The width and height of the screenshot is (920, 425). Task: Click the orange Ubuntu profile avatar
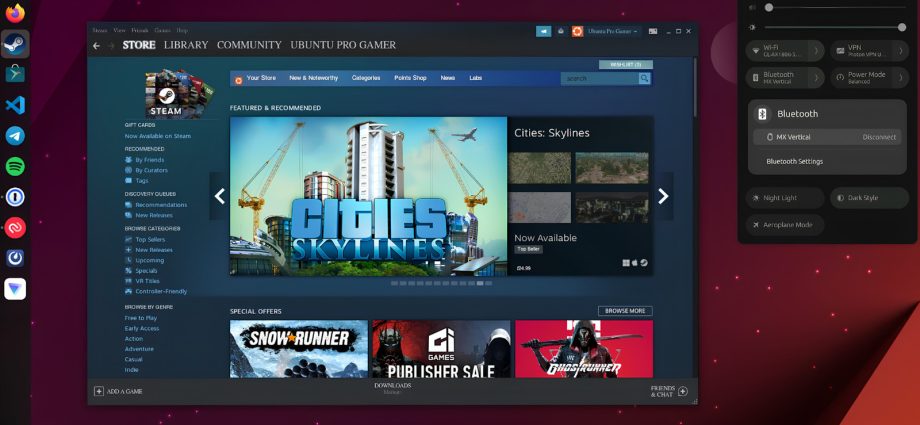(577, 31)
